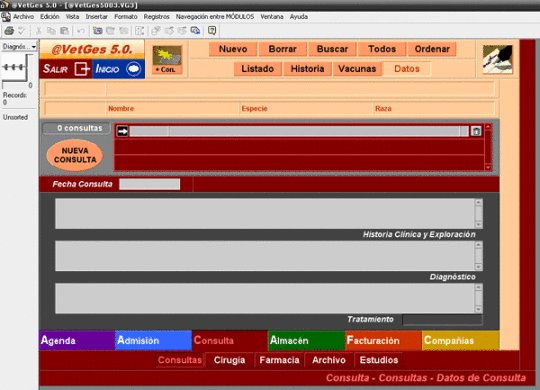Open the Insertar menu
The height and width of the screenshot is (390, 540).
pos(96,17)
